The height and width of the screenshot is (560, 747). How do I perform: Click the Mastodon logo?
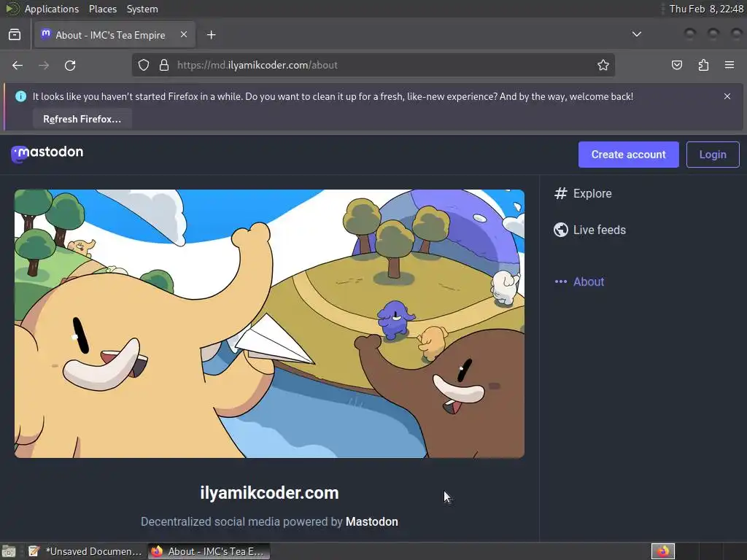point(47,154)
